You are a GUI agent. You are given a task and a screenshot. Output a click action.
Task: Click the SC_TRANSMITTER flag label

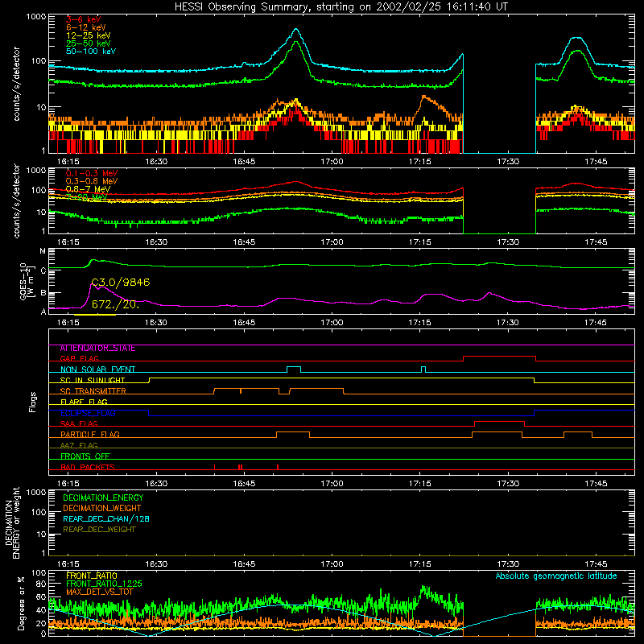[93, 391]
